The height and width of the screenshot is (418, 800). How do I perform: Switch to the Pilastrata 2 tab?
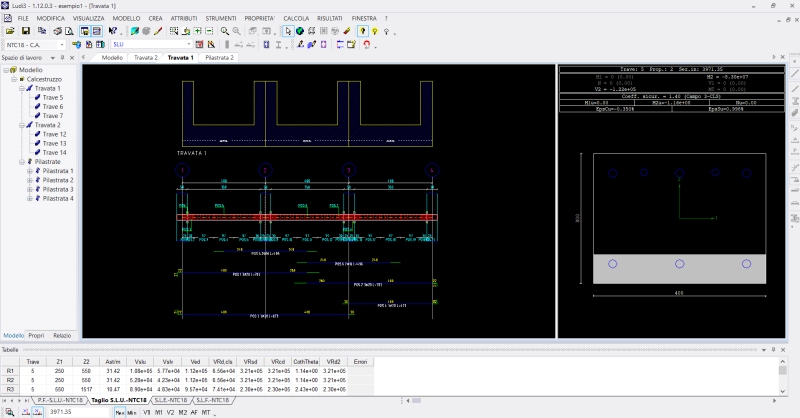pos(219,58)
